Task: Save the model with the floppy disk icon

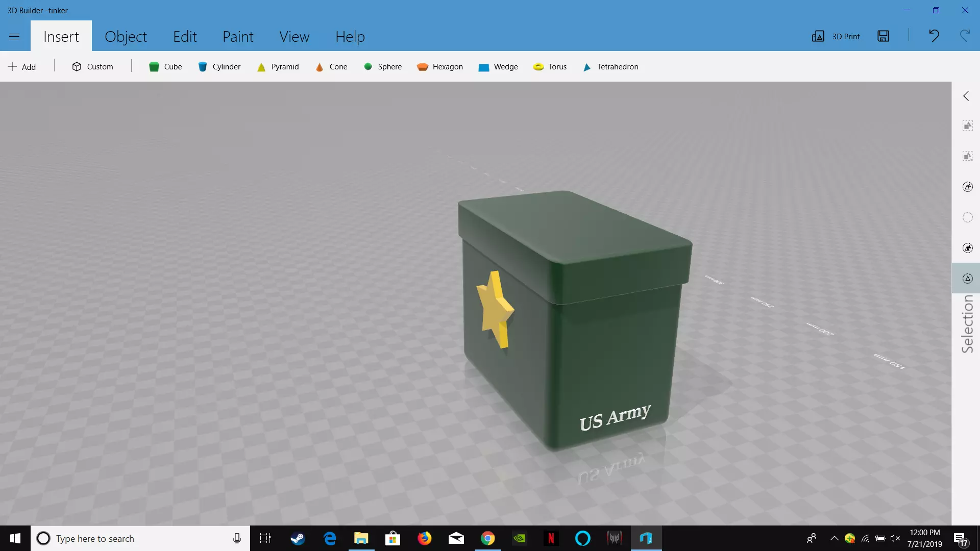Action: pyautogui.click(x=884, y=36)
